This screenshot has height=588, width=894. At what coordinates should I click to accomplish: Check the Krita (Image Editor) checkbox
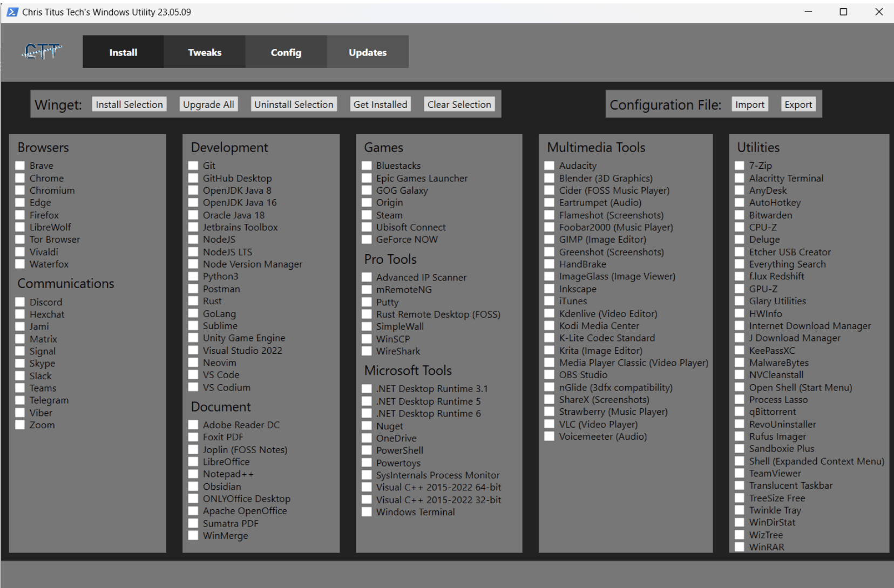tap(550, 350)
